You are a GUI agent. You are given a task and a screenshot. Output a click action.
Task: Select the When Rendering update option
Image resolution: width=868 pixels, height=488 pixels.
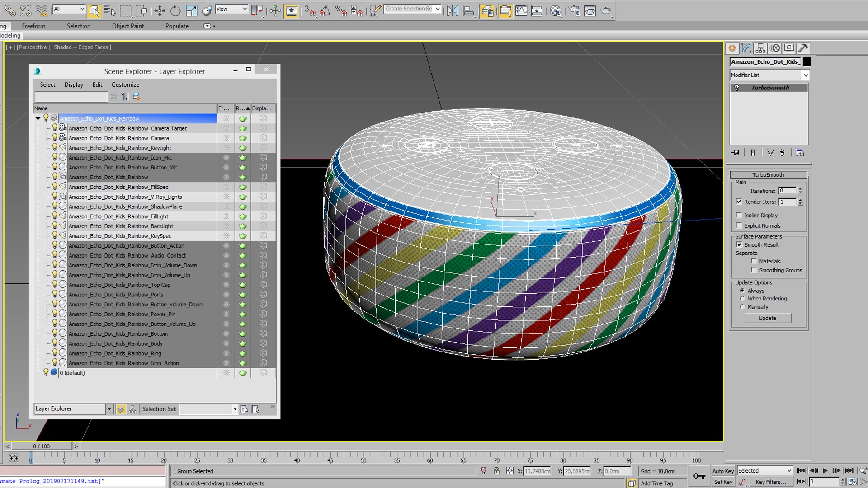(742, 299)
